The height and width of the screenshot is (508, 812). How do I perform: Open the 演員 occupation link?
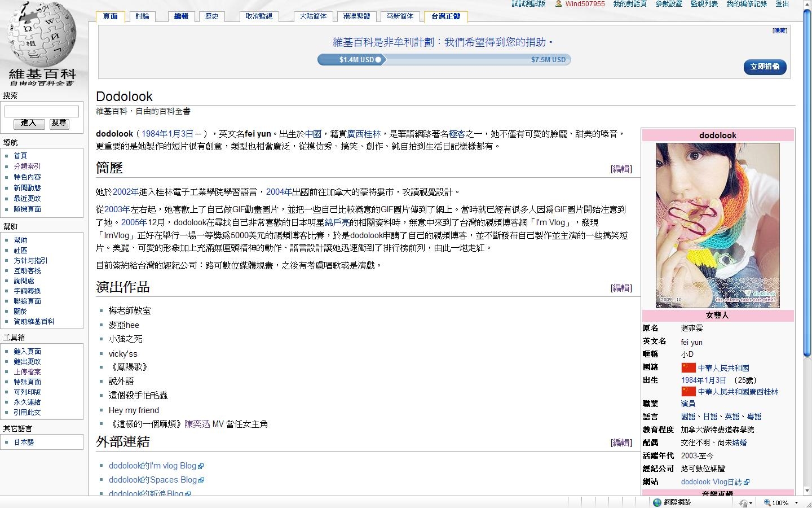688,404
